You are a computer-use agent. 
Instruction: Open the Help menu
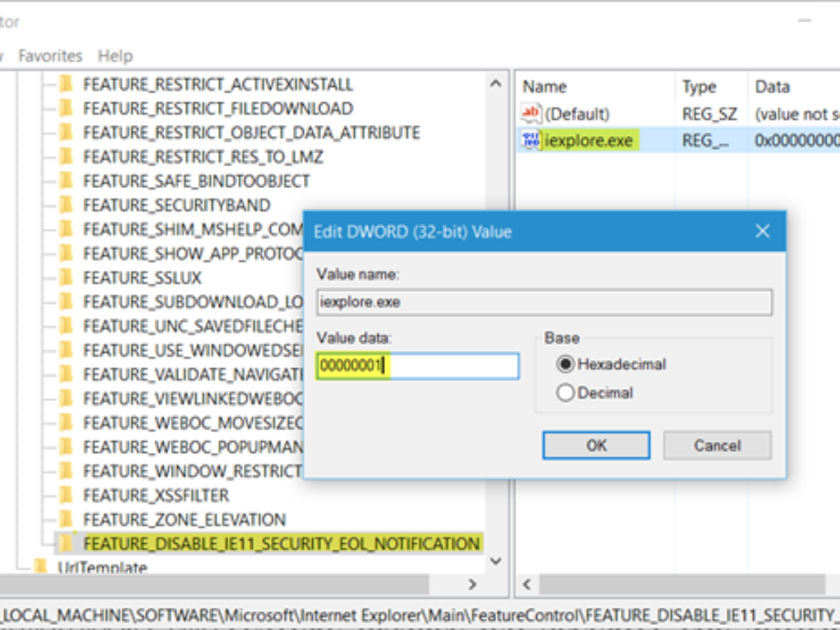tap(115, 56)
